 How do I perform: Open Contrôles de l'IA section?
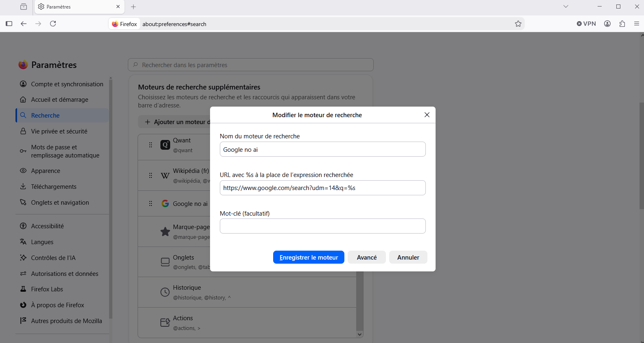62,258
